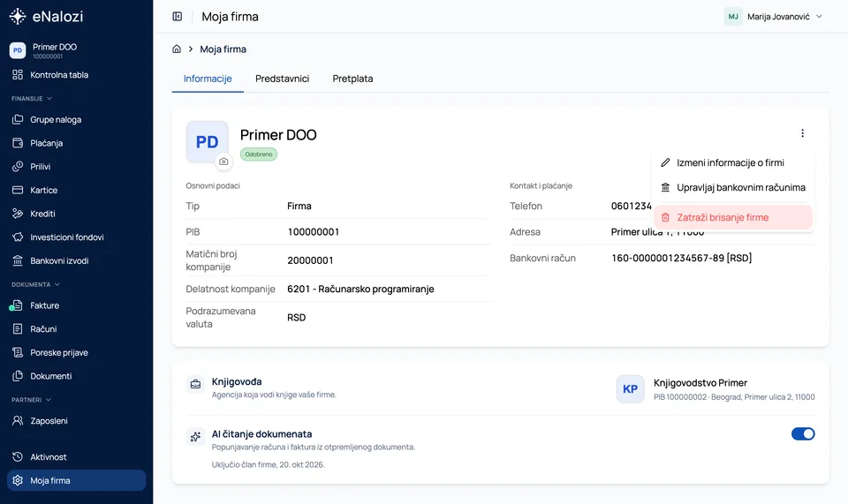Click the Krediti hand-coin icon
848x504 pixels.
click(x=18, y=214)
